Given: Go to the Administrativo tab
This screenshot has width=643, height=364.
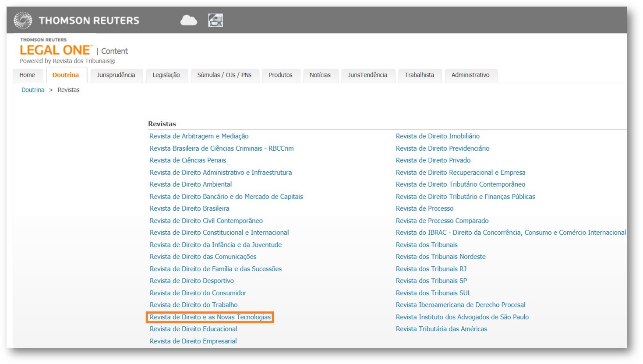Looking at the screenshot, I should 470,75.
